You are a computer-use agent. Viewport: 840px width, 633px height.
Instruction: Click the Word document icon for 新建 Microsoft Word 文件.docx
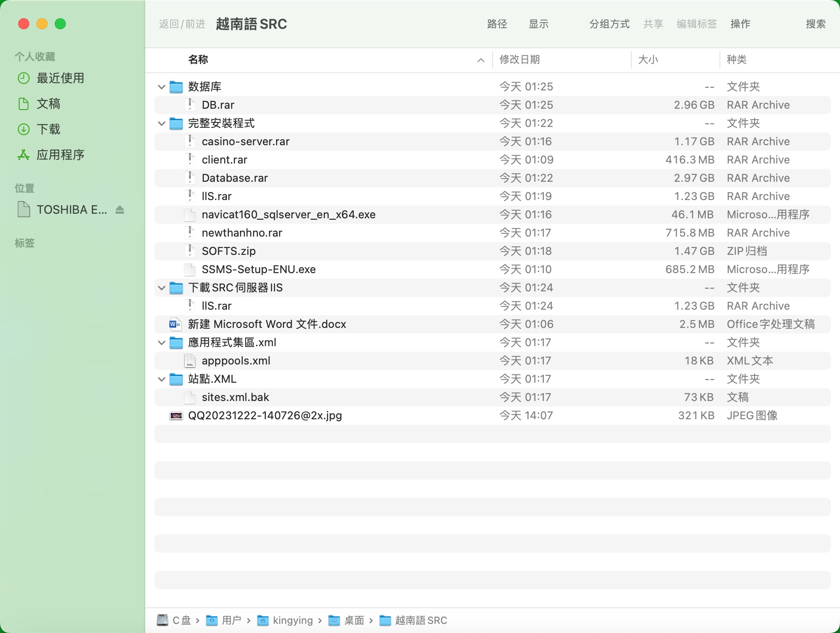(175, 324)
